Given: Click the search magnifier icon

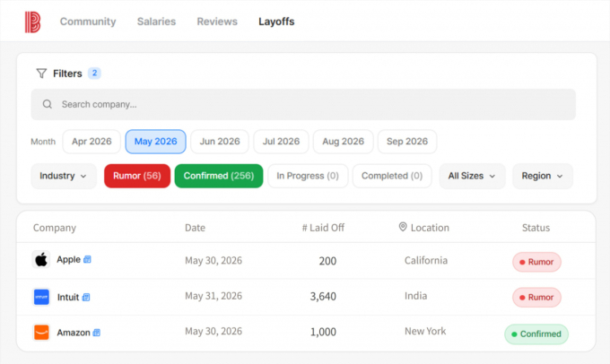Looking at the screenshot, I should [48, 104].
